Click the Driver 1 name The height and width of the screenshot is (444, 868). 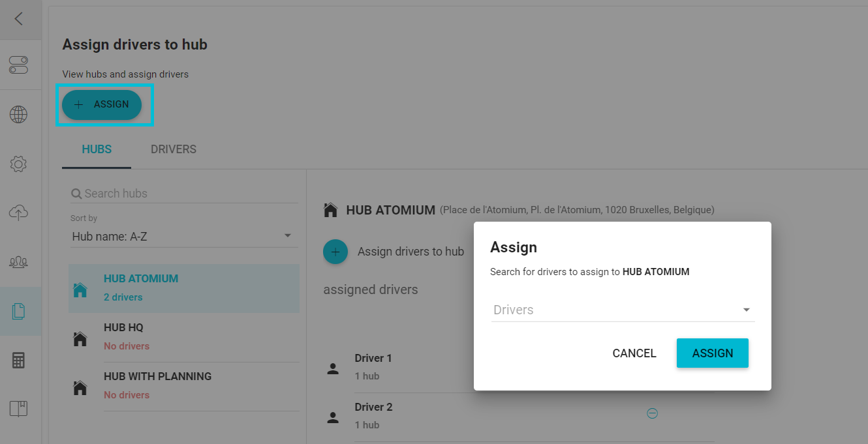(x=373, y=358)
